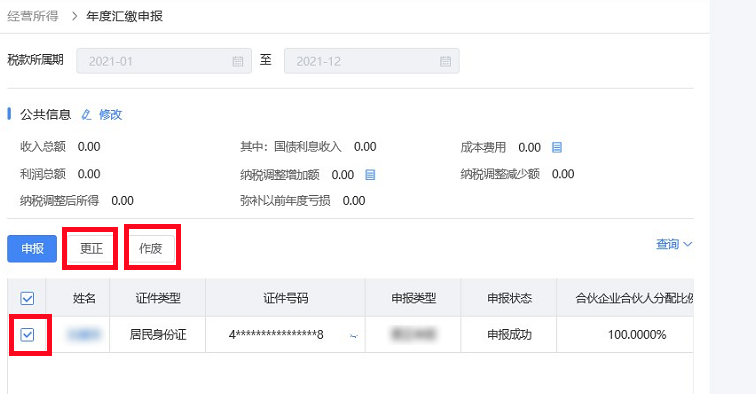
Task: Click the 2021-01 start period field
Action: 164,61
